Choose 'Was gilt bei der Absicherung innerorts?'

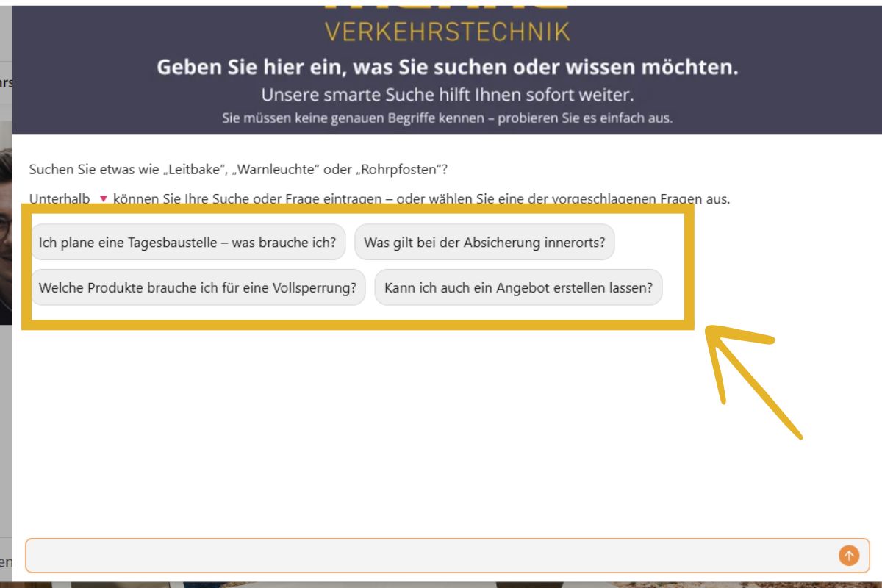[x=484, y=243]
